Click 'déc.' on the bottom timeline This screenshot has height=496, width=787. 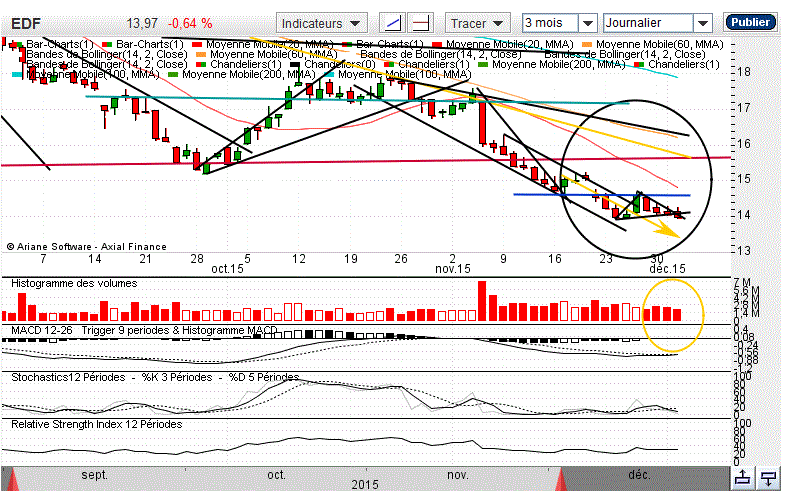[639, 474]
